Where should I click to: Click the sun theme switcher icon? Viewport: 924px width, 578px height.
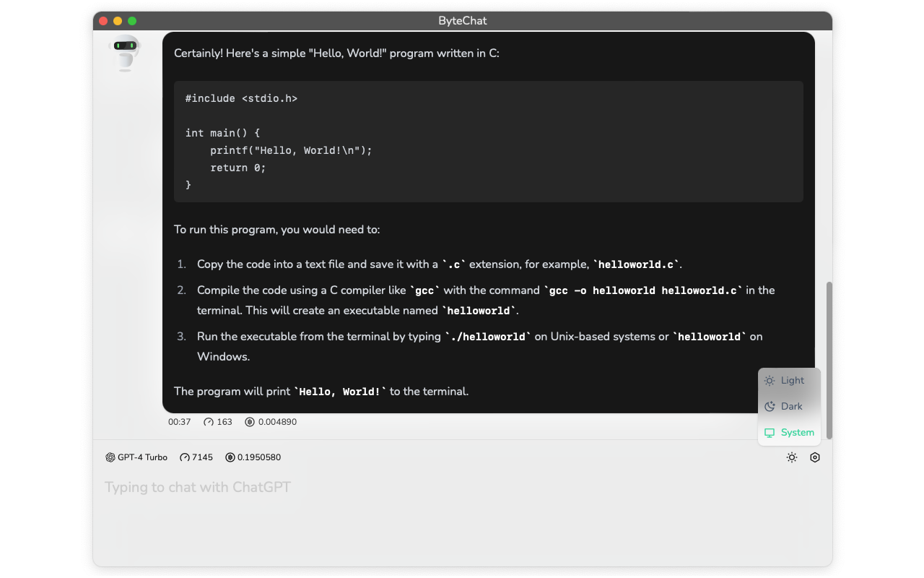pyautogui.click(x=792, y=457)
